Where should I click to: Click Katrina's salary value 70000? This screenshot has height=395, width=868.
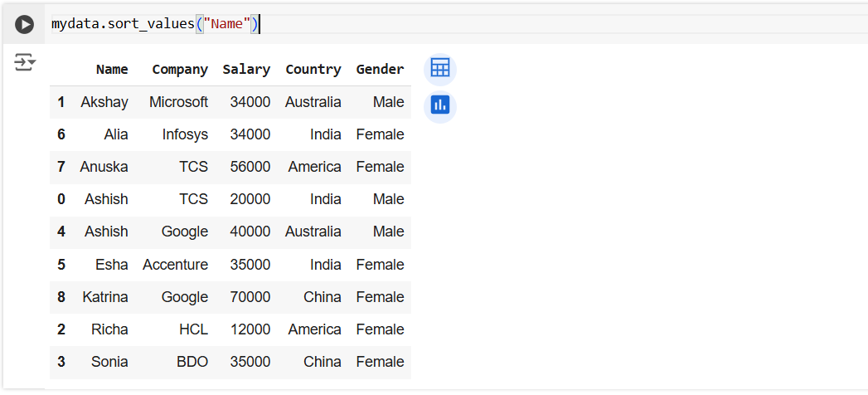pyautogui.click(x=250, y=297)
